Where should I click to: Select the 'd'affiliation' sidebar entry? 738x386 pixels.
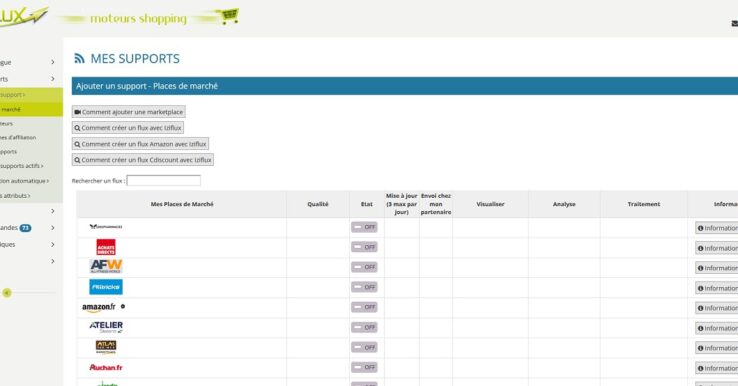pos(18,137)
